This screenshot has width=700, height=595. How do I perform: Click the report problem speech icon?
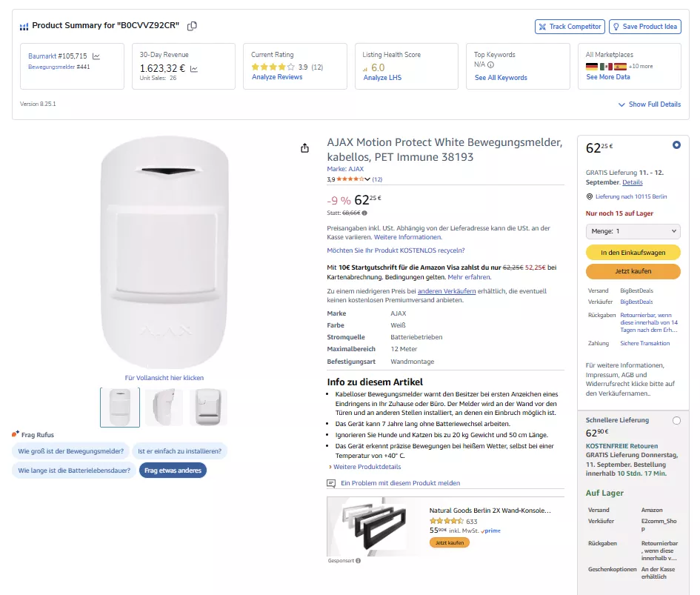pos(331,483)
